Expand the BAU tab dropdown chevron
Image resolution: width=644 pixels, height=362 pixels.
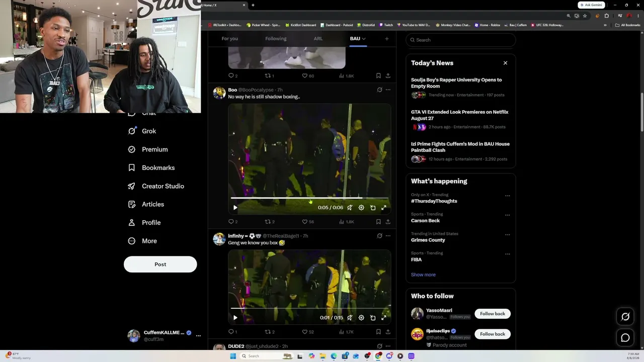tap(364, 39)
